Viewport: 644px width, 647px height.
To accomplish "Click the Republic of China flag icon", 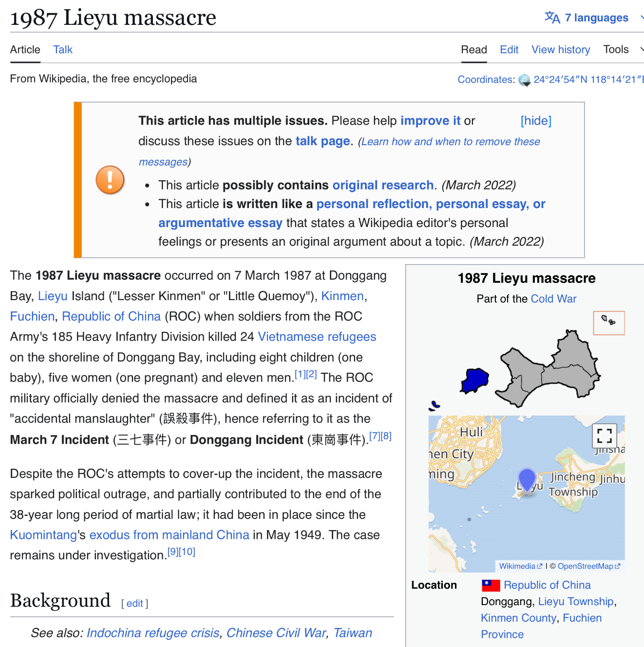I will [491, 585].
